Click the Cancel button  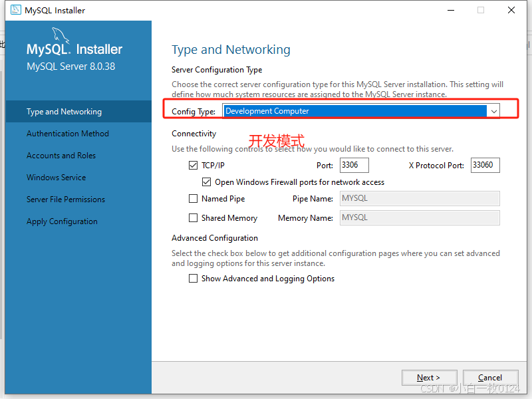click(x=490, y=377)
